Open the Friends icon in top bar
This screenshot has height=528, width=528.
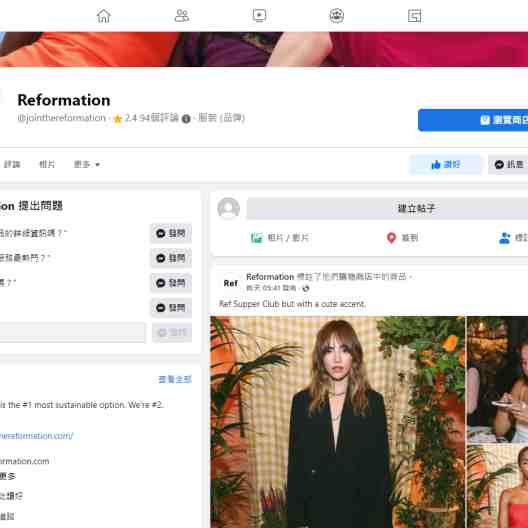[x=182, y=15]
